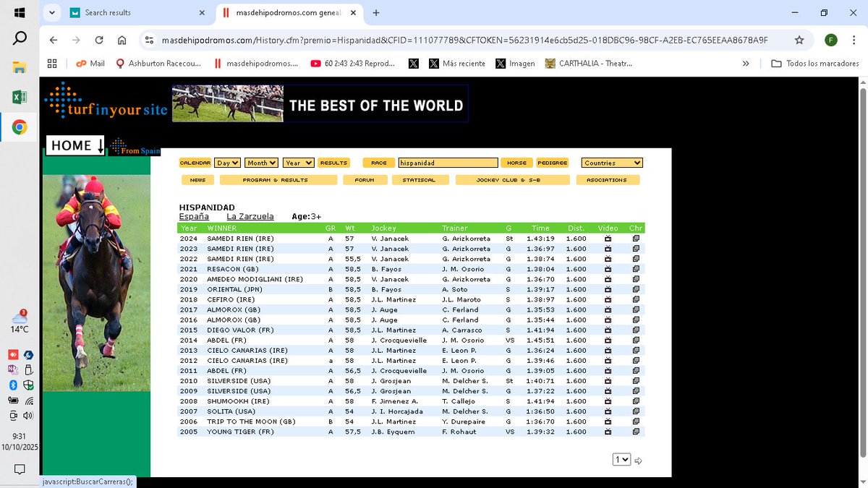This screenshot has height=488, width=868.
Task: Click the turfinyoursite logo
Action: (106, 100)
